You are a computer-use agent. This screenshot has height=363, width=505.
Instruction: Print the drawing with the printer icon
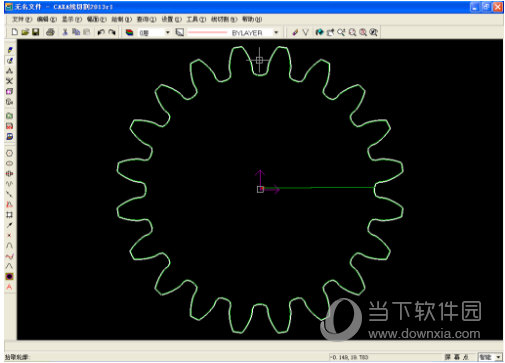[x=50, y=32]
